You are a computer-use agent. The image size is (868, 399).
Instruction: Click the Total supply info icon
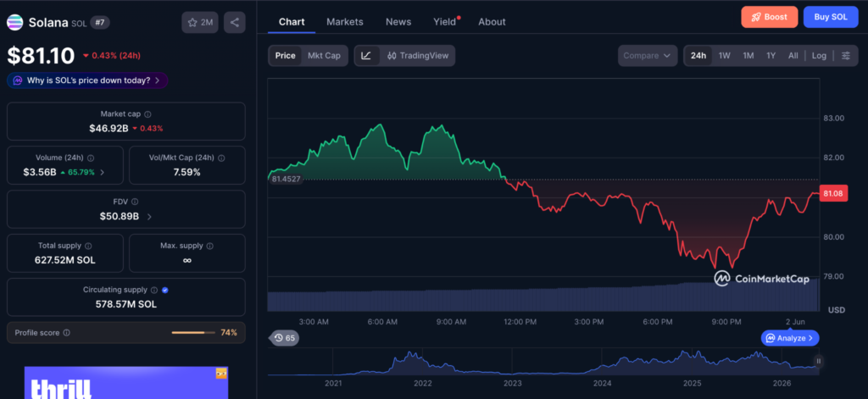tap(88, 246)
